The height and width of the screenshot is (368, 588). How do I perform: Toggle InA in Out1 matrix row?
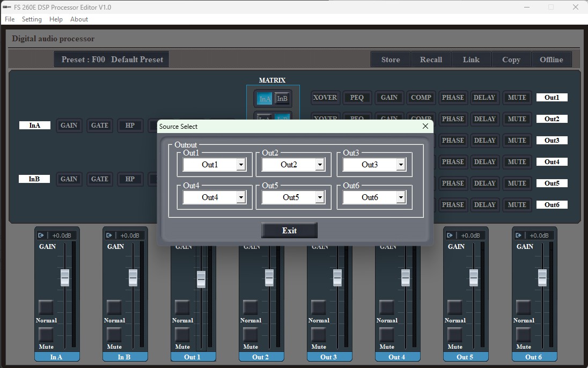click(x=264, y=99)
